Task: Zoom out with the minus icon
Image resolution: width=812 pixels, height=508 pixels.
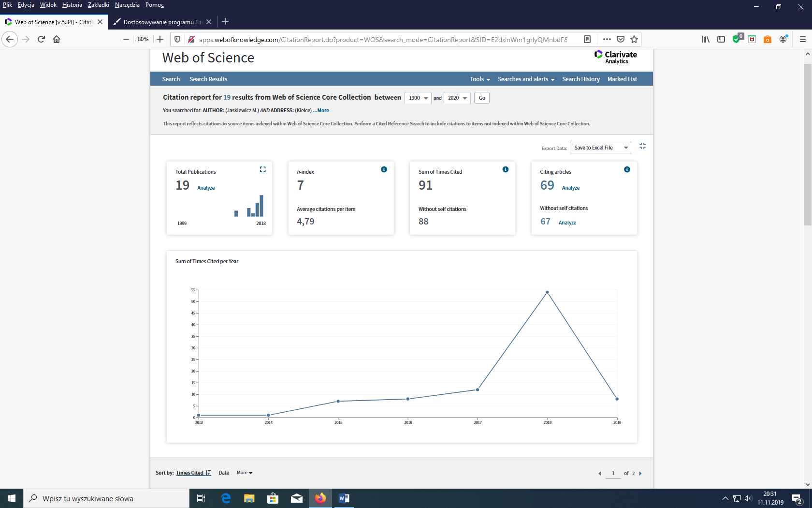Action: point(126,39)
